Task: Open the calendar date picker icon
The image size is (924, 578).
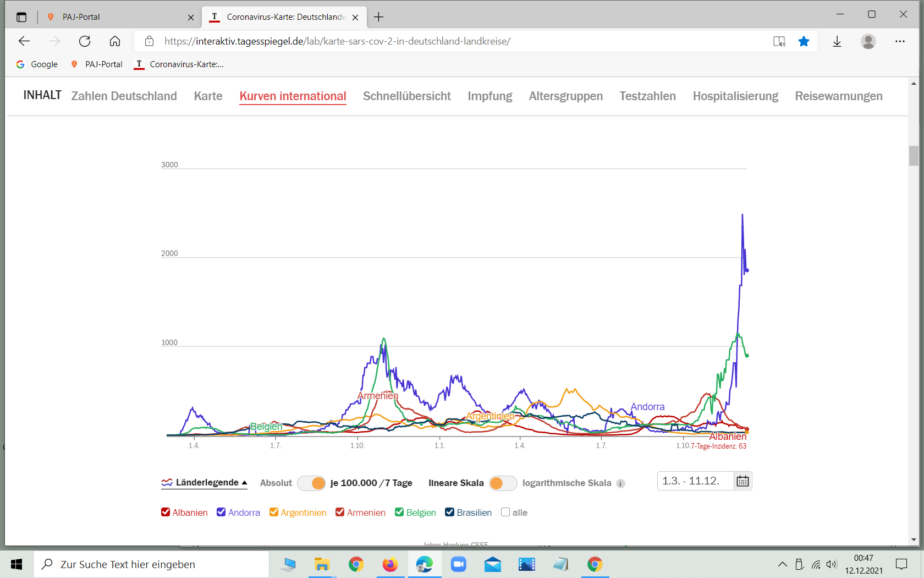Action: 743,481
